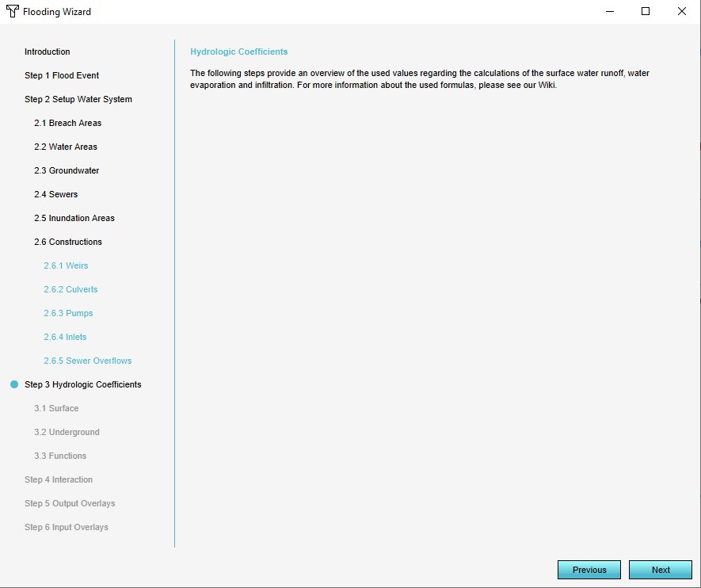Select Step 2 Setup Water System
This screenshot has height=588, width=701.
click(x=78, y=100)
